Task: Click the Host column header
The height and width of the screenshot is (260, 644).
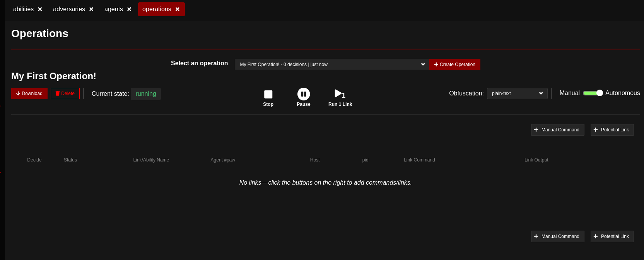Action: 315,160
